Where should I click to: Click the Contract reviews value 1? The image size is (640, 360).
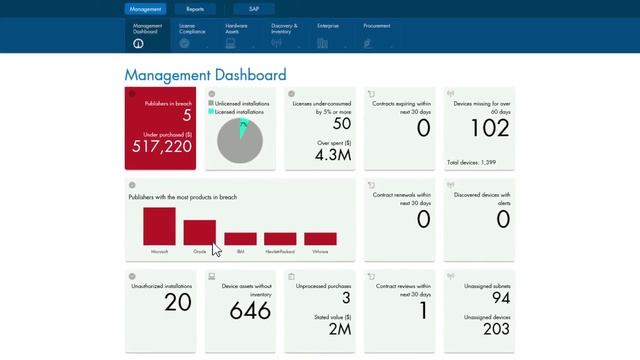point(424,311)
